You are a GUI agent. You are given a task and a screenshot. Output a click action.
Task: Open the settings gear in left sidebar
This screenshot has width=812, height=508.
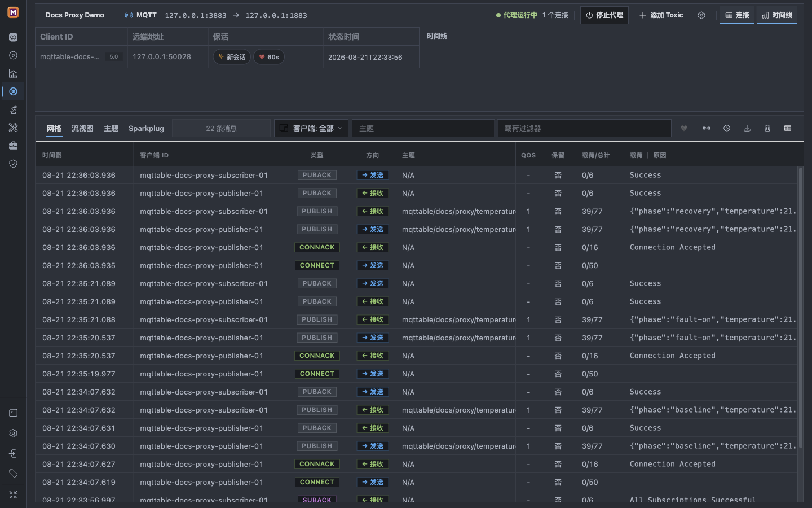tap(13, 433)
